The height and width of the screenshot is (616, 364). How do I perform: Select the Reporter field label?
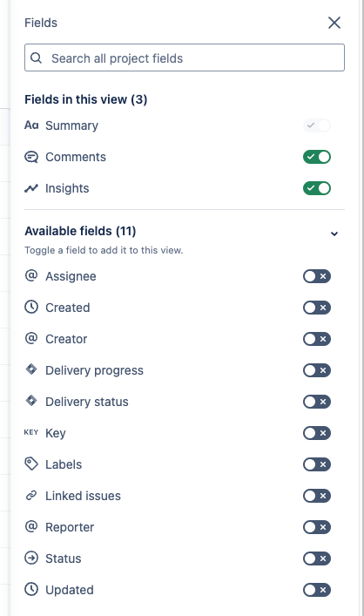coord(70,527)
